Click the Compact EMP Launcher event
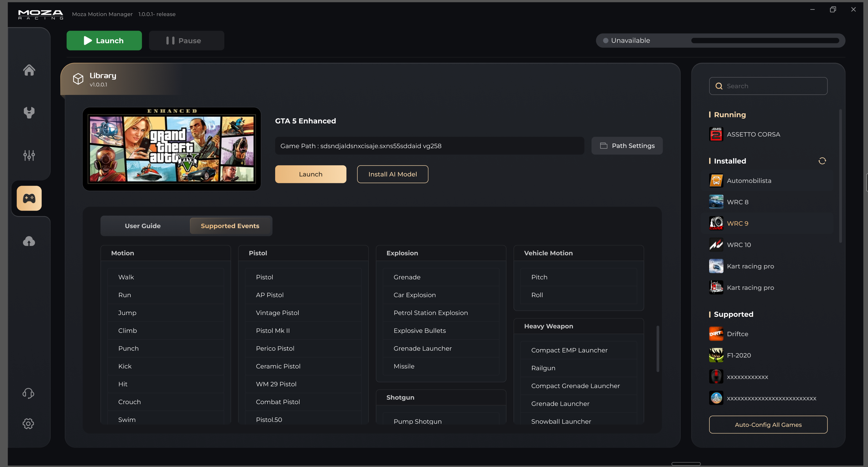The width and height of the screenshot is (868, 467). [x=578, y=350]
